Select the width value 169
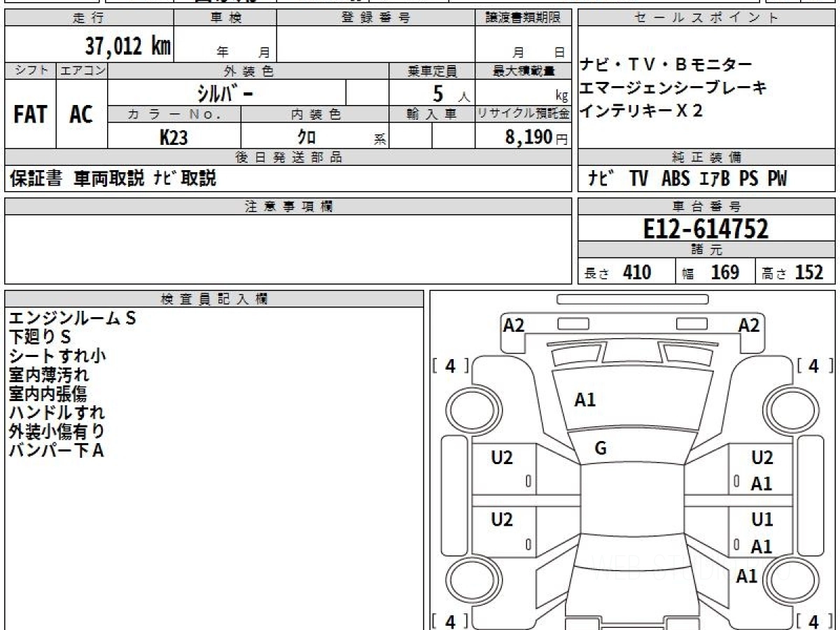 (725, 272)
